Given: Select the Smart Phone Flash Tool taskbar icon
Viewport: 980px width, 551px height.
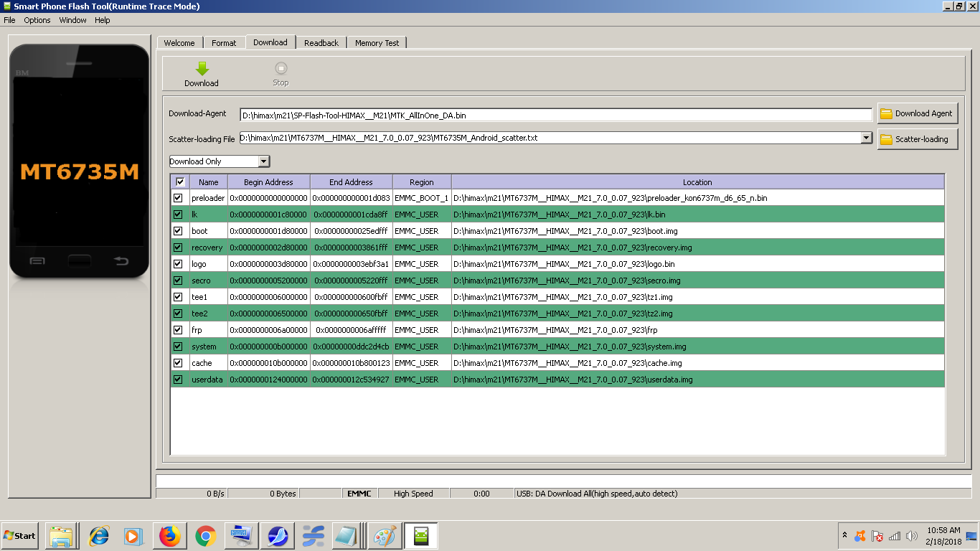Looking at the screenshot, I should (421, 536).
